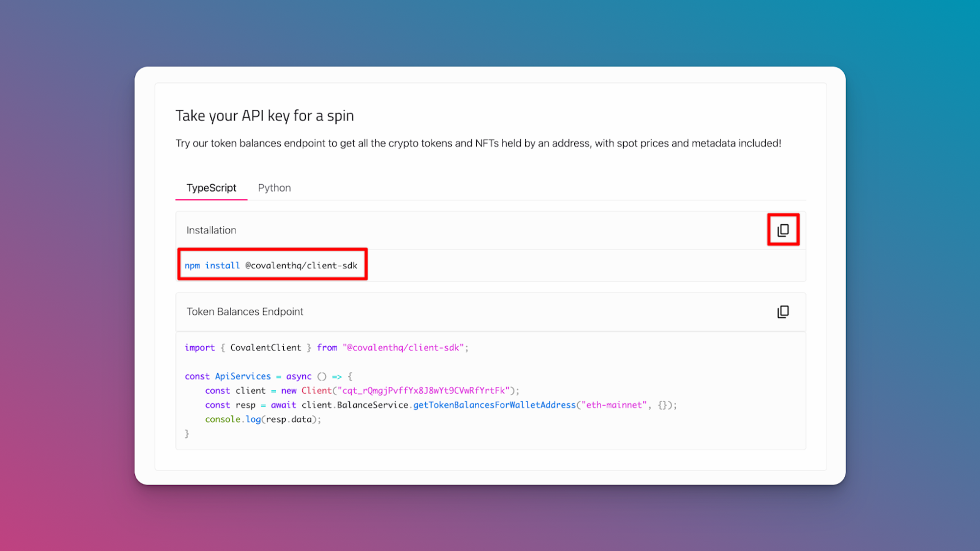The image size is (980, 551).
Task: Click the 'npm install @covalenthq/client-sdk' command text
Action: pyautogui.click(x=271, y=265)
